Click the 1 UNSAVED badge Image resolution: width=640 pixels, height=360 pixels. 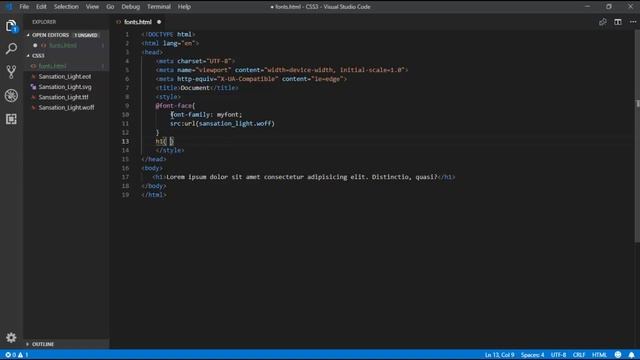[86, 35]
